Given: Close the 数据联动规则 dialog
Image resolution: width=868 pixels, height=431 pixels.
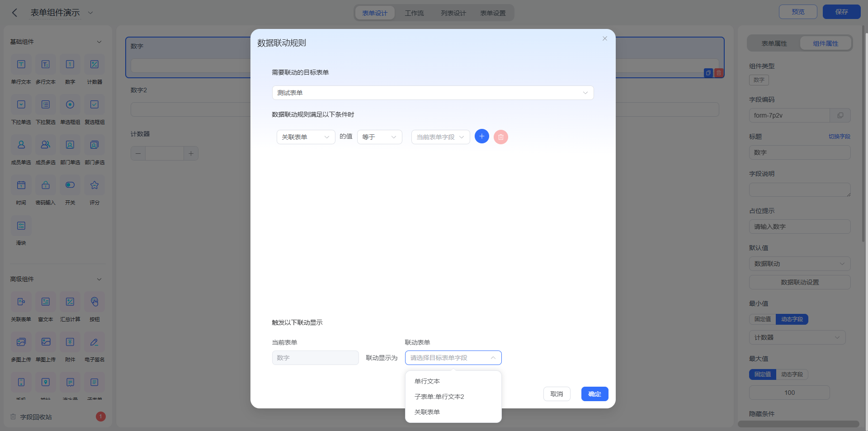Looking at the screenshot, I should point(604,38).
